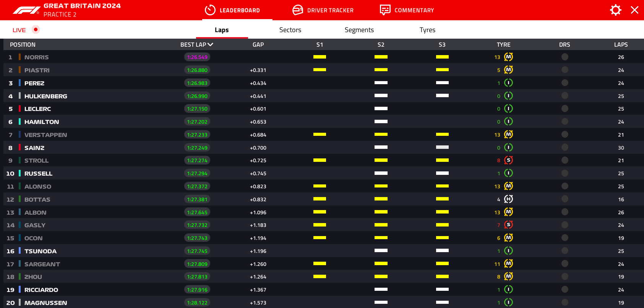The width and height of the screenshot is (644, 308).
Task: Open the Commentary speech bubble icon
Action: pyautogui.click(x=385, y=10)
